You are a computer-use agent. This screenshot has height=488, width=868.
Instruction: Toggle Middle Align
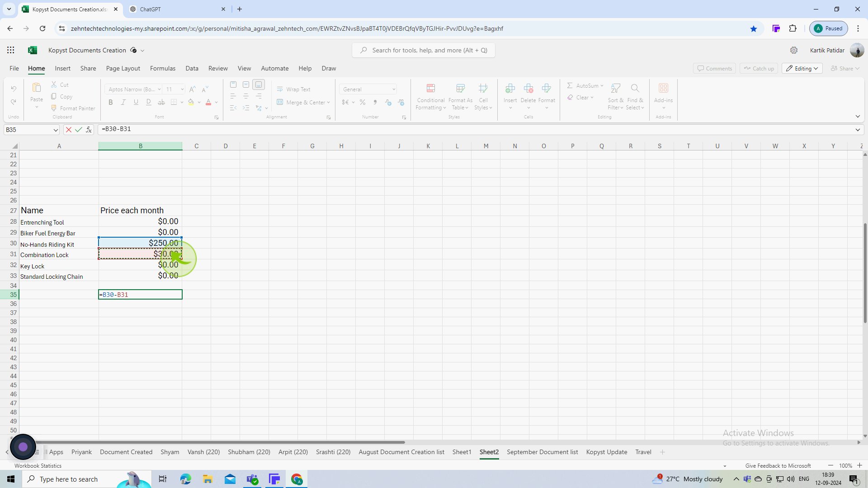coord(246,84)
